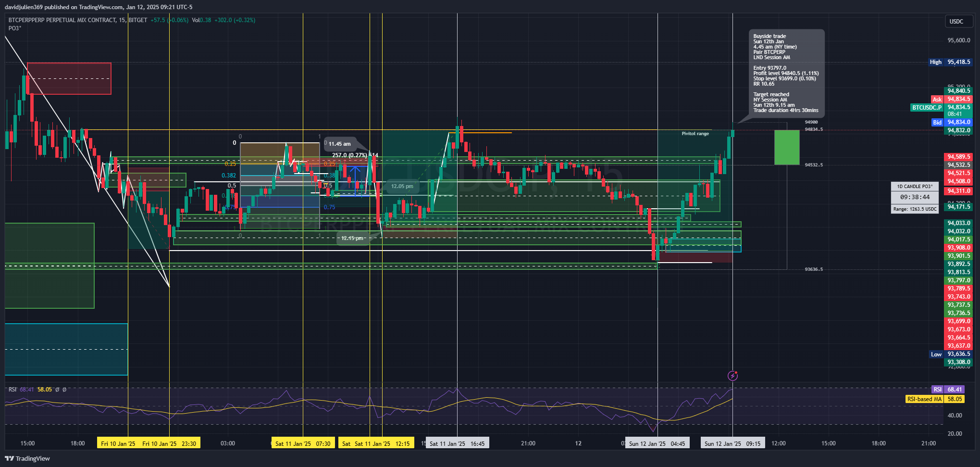Click the 93636.5 level label near the chart
Screen dimensions: 980x467
pyautogui.click(x=814, y=269)
